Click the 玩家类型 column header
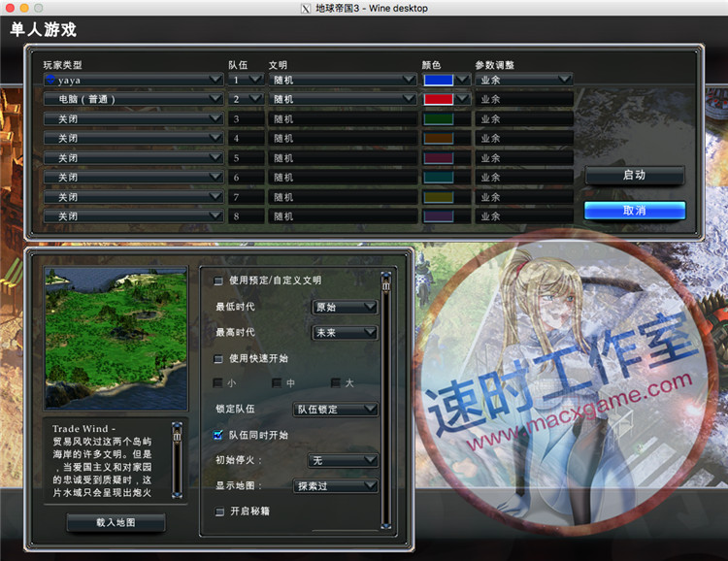This screenshot has width=728, height=561. 63,65
